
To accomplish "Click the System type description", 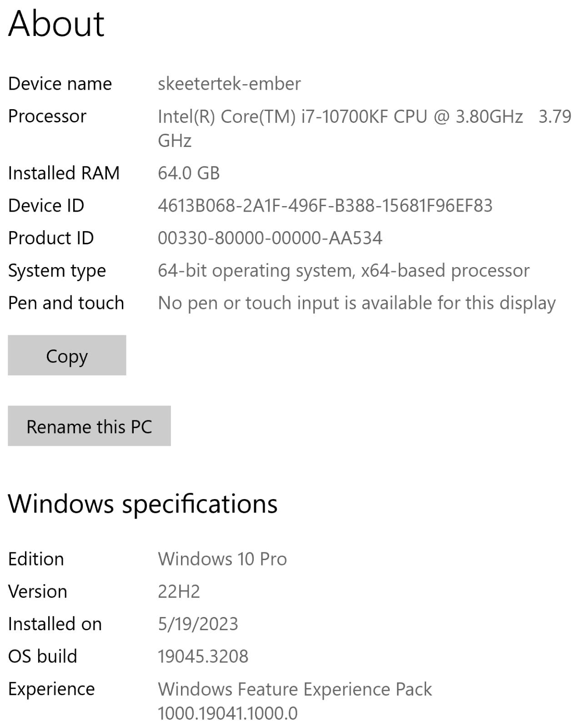I will 344,270.
